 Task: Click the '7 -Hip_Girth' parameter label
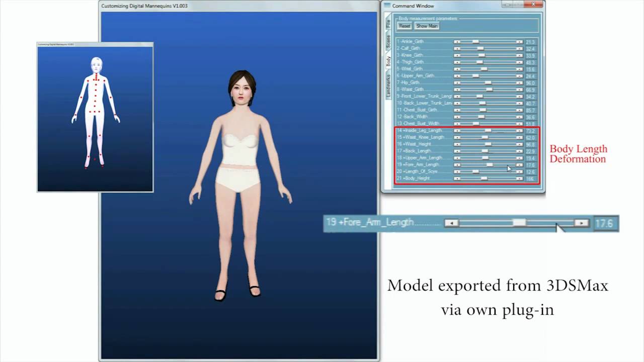tap(408, 82)
